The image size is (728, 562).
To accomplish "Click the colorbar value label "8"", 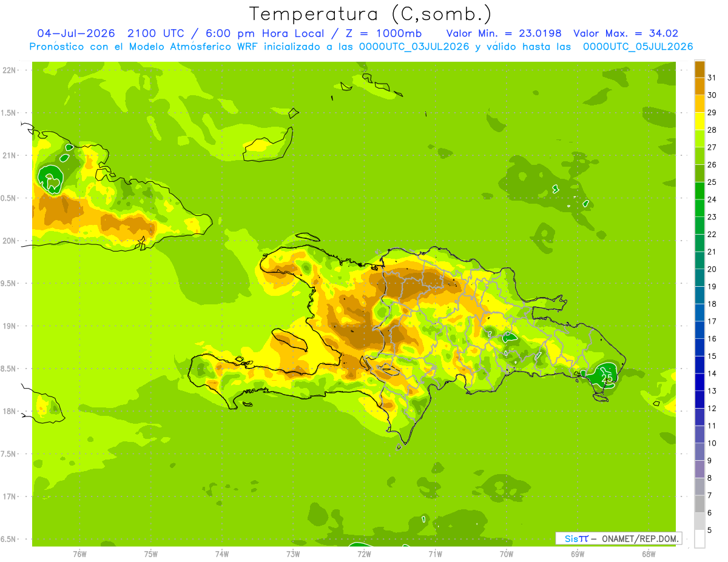I will pyautogui.click(x=710, y=478).
